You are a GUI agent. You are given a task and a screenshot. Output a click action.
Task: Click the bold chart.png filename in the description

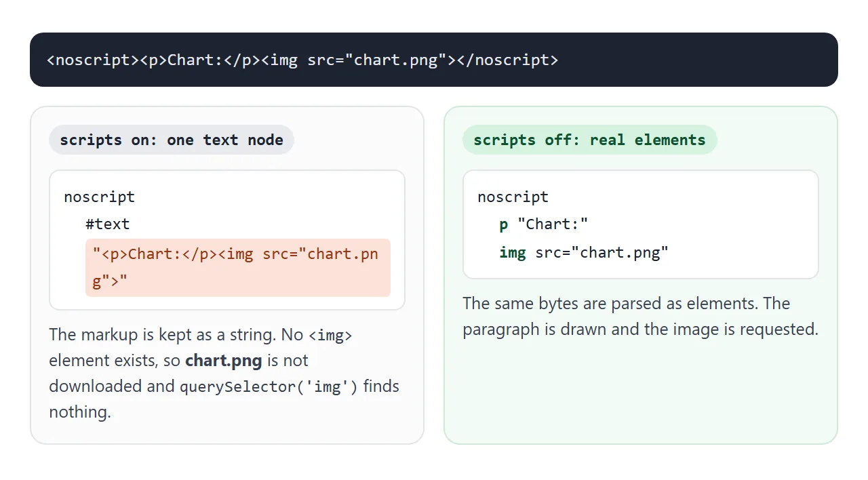(x=224, y=360)
